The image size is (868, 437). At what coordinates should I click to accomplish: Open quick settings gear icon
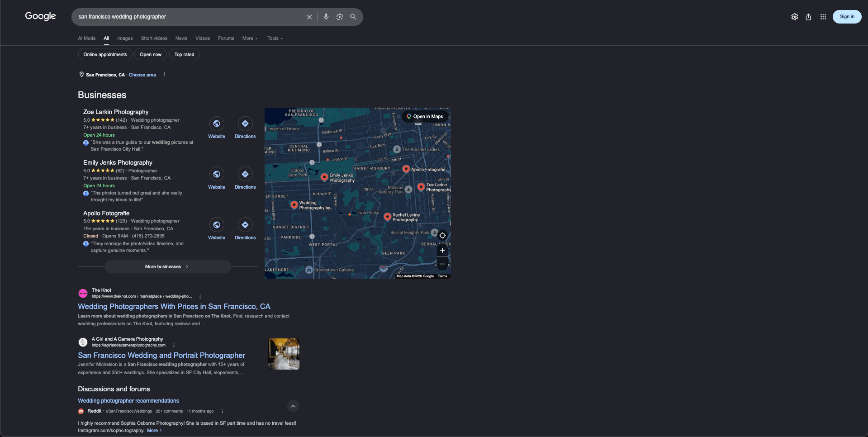[x=795, y=17]
